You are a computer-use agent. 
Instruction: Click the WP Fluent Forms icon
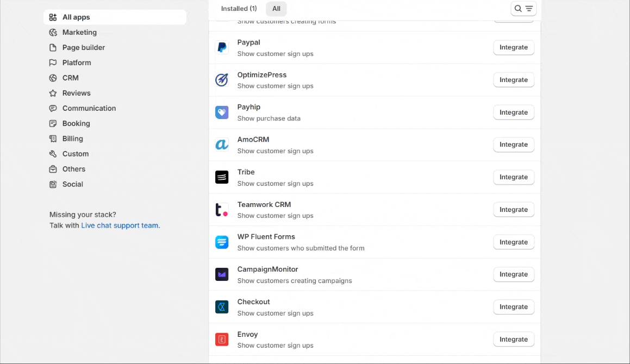coord(222,242)
